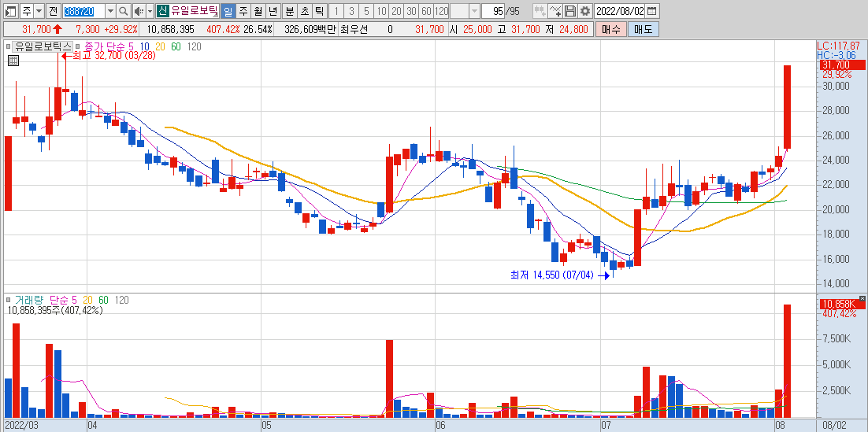The height and width of the screenshot is (432, 868).
Task: Click the green 신 badge icon
Action: point(162,11)
